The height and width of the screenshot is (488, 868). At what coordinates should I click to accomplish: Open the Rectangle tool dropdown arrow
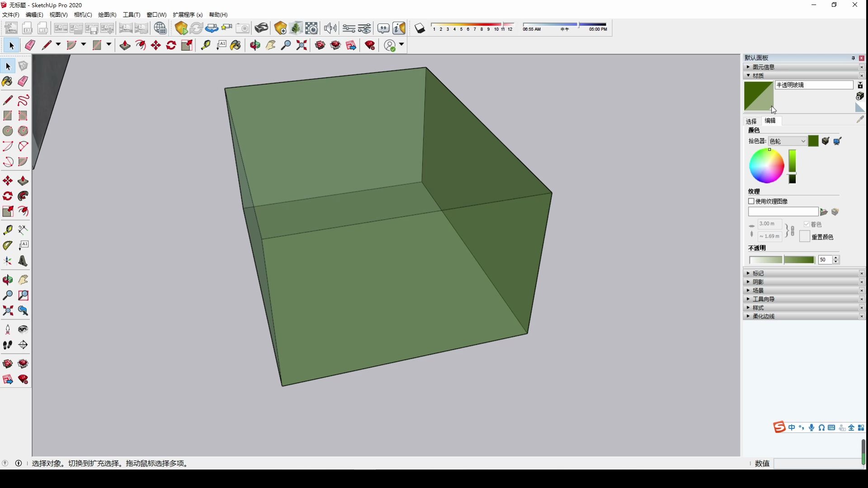click(x=109, y=45)
